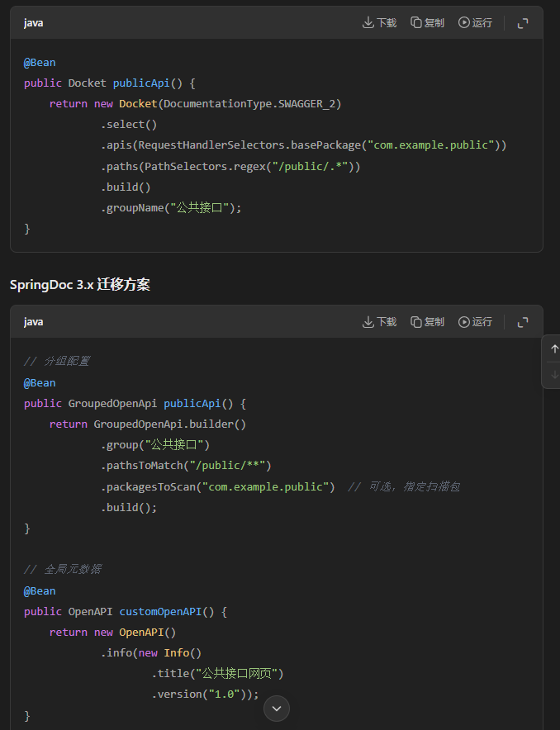The image size is (560, 730).
Task: Click '.group("公共接口")' in the second block
Action: pos(155,444)
